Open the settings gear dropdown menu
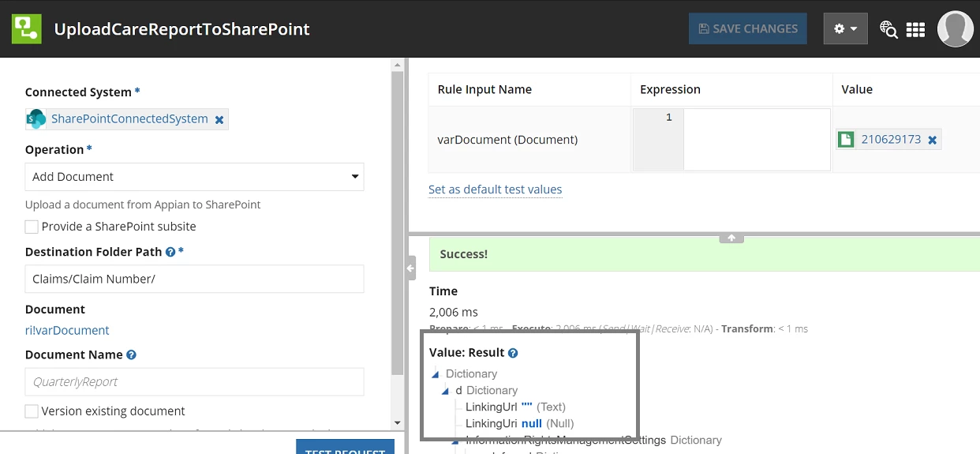The width and height of the screenshot is (980, 454). tap(845, 28)
